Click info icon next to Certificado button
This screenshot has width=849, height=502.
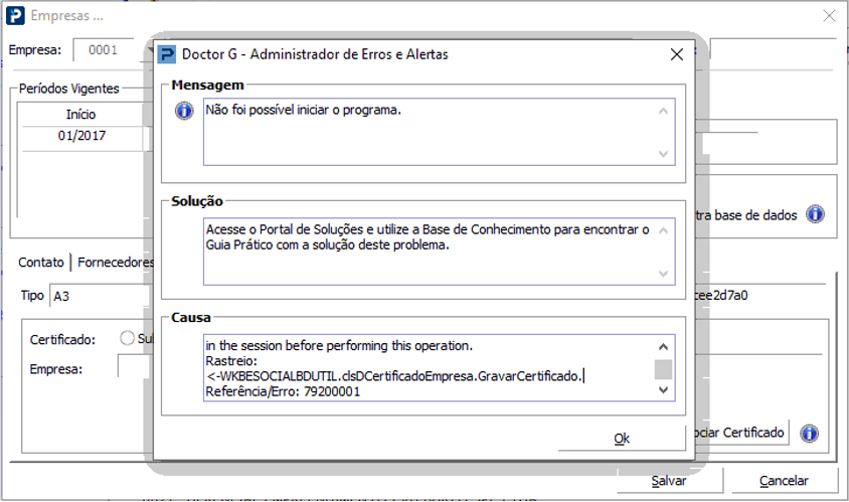809,433
